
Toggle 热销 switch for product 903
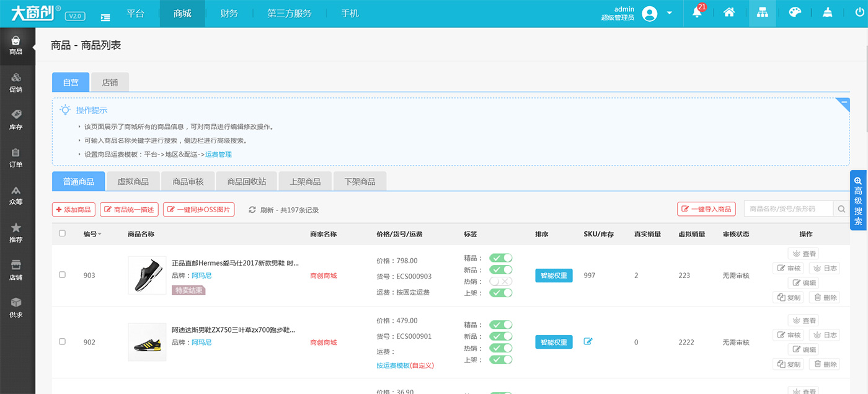point(500,281)
